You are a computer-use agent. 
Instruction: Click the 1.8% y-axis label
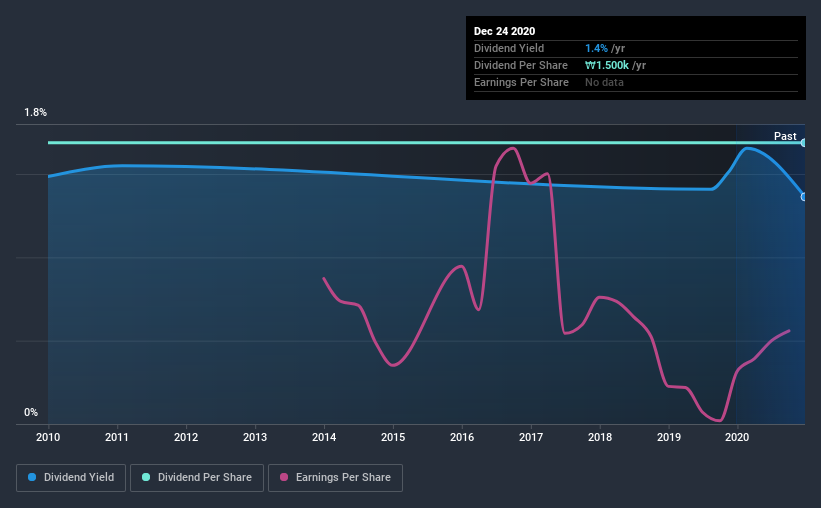[35, 112]
